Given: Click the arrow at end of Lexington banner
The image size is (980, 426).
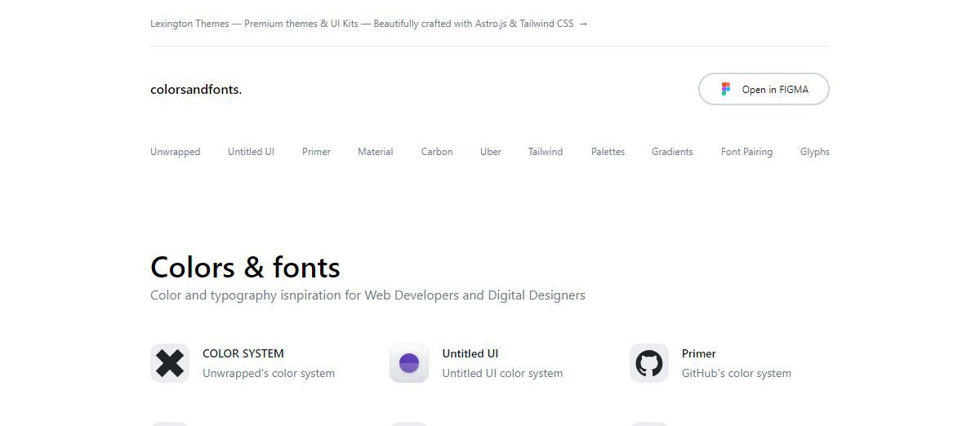Looking at the screenshot, I should pos(583,24).
